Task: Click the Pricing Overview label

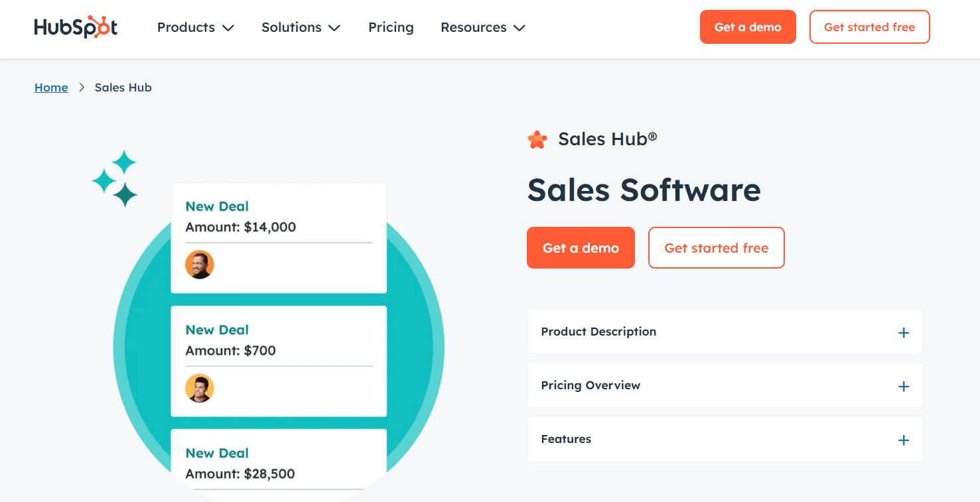Action: [x=591, y=385]
